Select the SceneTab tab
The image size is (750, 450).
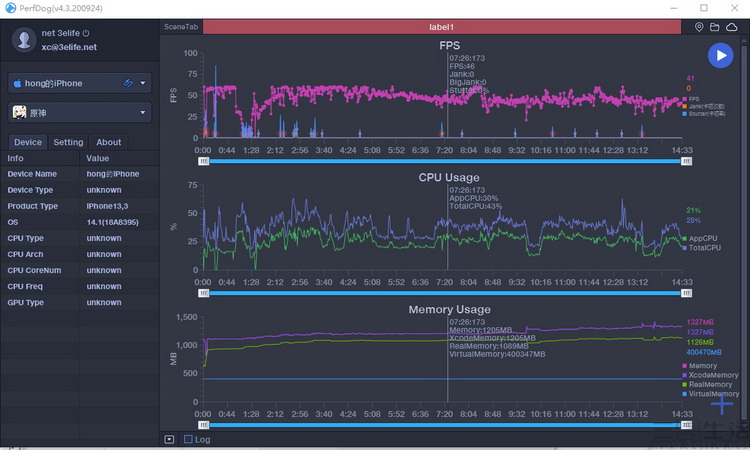tap(181, 27)
